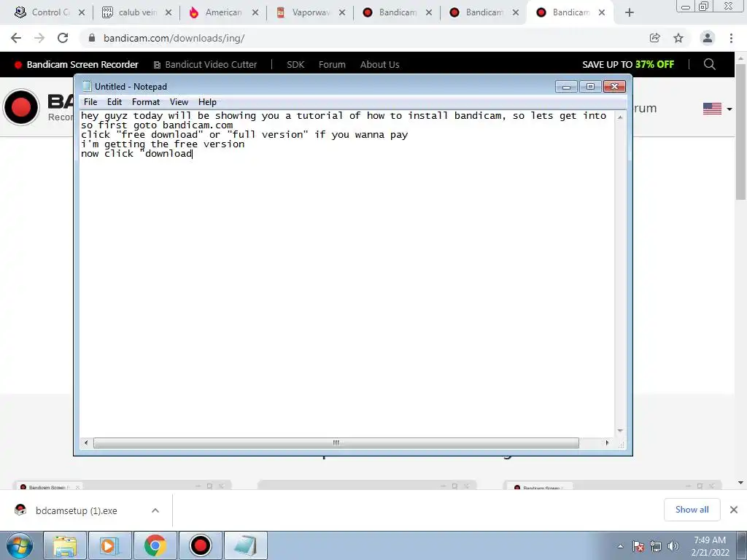Click the Chrome back arrow

pyautogui.click(x=16, y=38)
